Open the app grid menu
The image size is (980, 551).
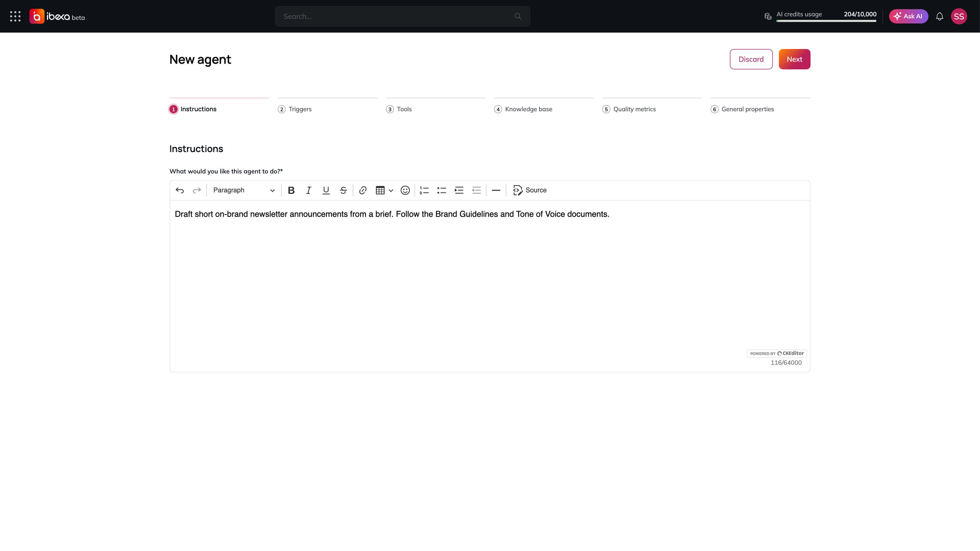(x=15, y=16)
